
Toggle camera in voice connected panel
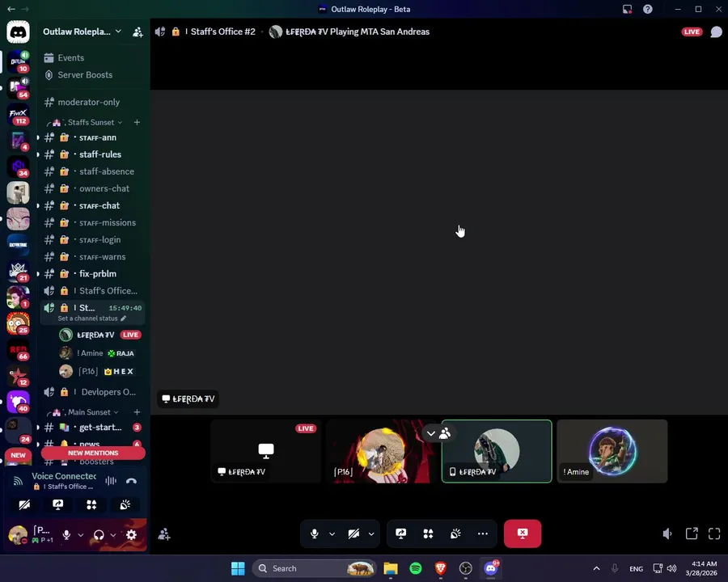pyautogui.click(x=24, y=505)
